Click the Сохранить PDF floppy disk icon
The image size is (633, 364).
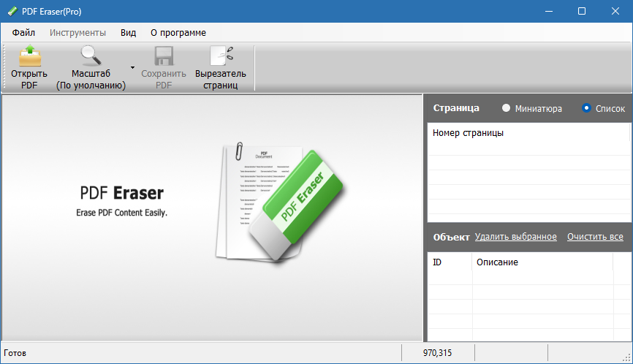pos(164,56)
